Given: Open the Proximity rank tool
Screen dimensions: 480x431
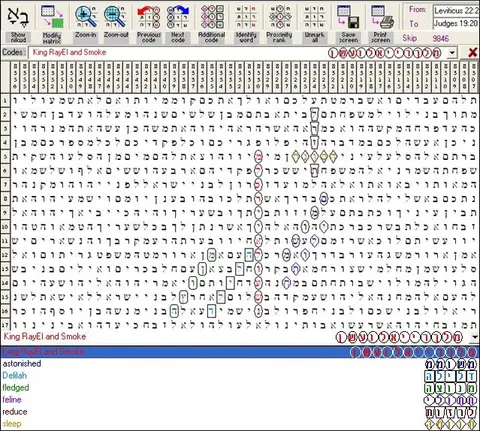Looking at the screenshot, I should pos(279,17).
